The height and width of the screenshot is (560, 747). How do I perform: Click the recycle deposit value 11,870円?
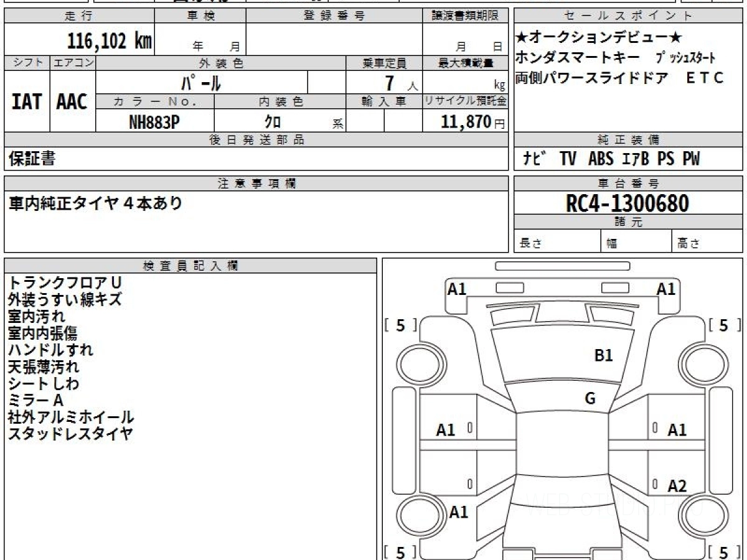coord(473,122)
